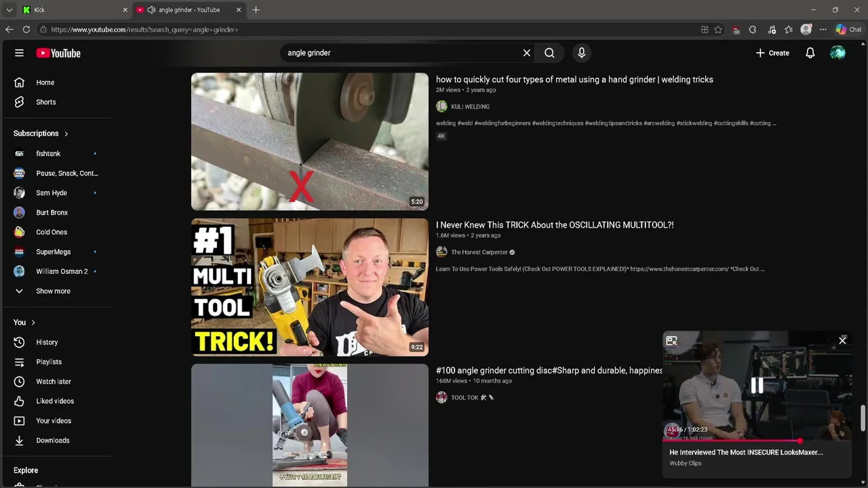The height and width of the screenshot is (488, 868).
Task: Open Liked videos in sidebar
Action: tap(56, 401)
